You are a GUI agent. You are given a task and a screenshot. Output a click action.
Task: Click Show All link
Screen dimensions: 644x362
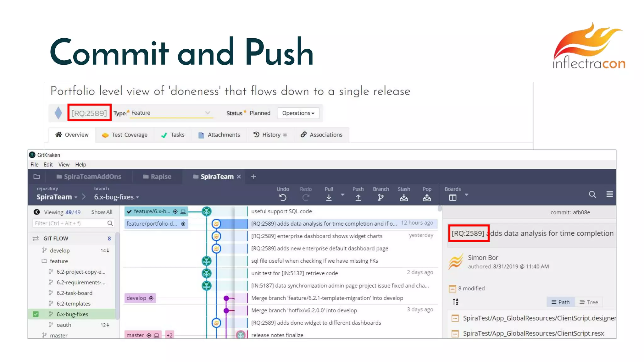[x=102, y=212]
